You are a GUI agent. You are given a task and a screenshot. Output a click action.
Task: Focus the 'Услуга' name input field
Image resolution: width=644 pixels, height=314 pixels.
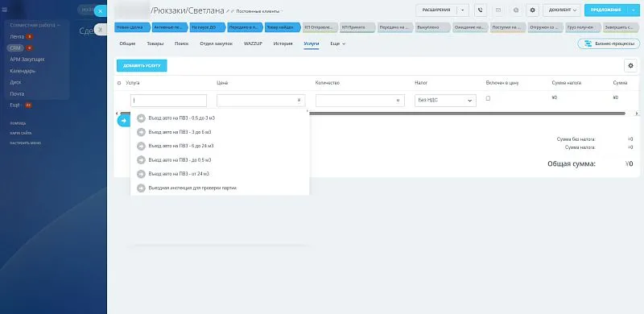(169, 101)
